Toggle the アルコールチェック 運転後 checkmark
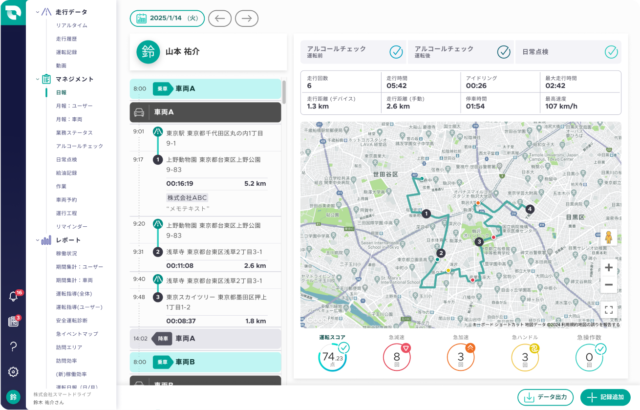The height and width of the screenshot is (410, 640). [504, 52]
